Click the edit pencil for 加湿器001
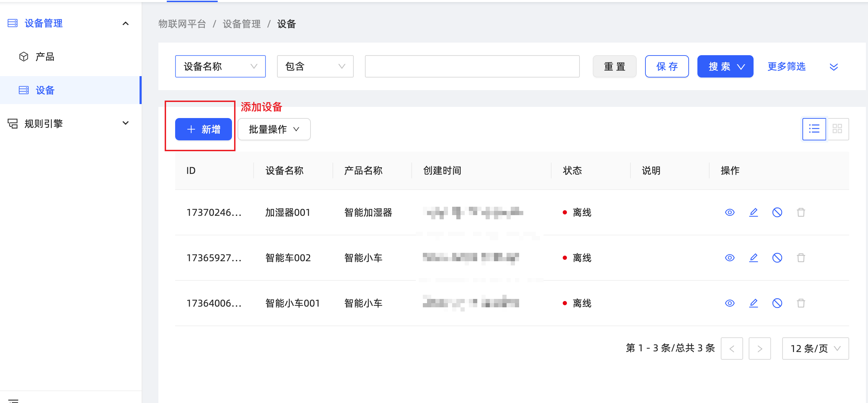868x403 pixels. click(x=754, y=212)
